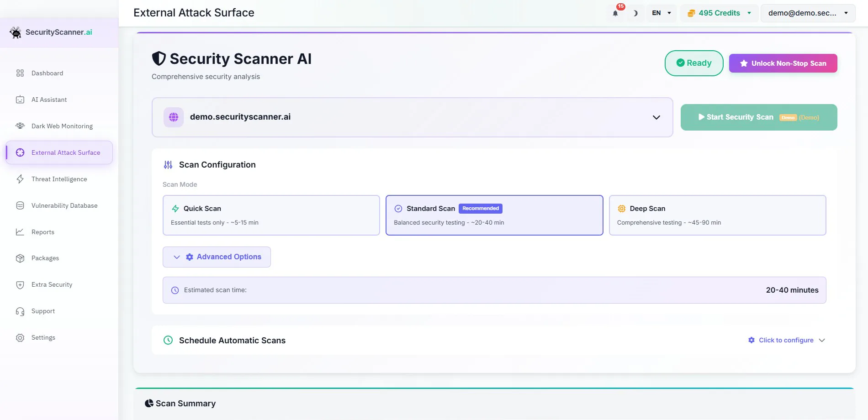
Task: Click the Ready status badge
Action: coord(694,63)
